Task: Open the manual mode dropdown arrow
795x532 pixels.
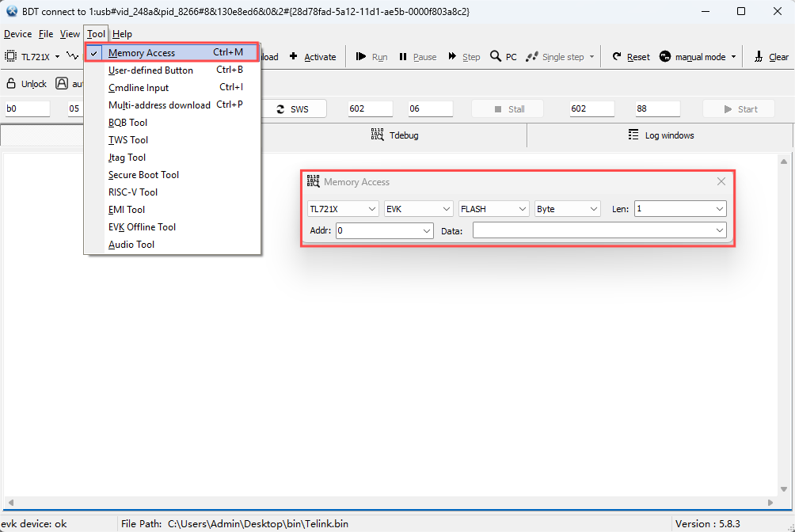Action: point(733,57)
